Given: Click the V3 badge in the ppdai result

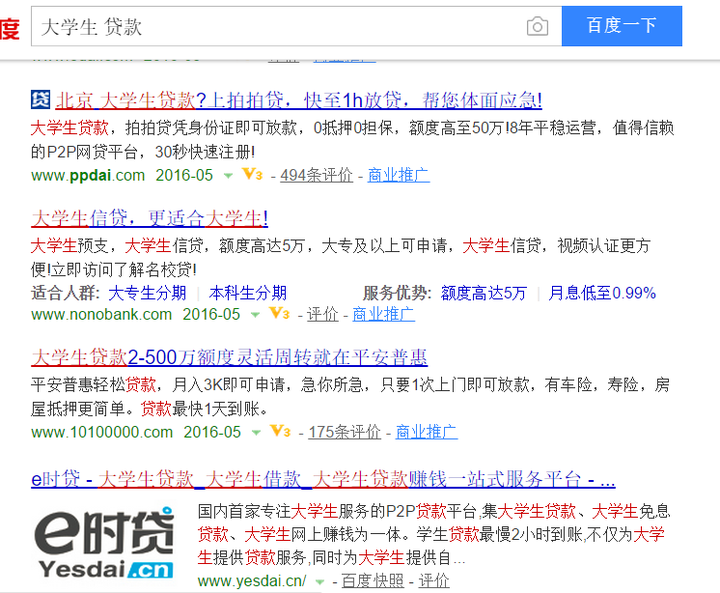Looking at the screenshot, I should [x=252, y=174].
